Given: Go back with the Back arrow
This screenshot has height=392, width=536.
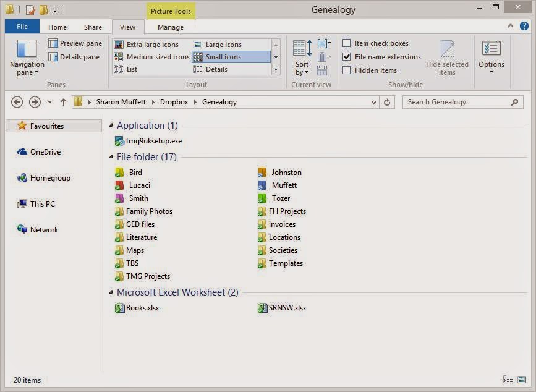Looking at the screenshot, I should point(17,102).
